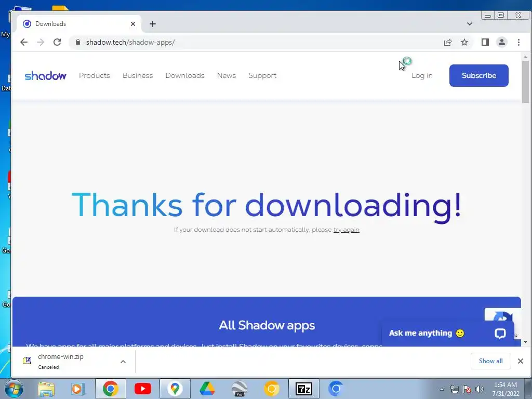Expand the tab search chevron
Screen dimensions: 532x399
click(x=470, y=24)
